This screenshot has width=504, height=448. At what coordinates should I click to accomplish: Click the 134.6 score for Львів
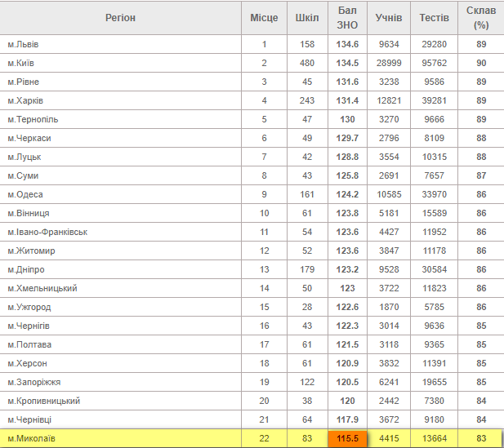pyautogui.click(x=348, y=44)
